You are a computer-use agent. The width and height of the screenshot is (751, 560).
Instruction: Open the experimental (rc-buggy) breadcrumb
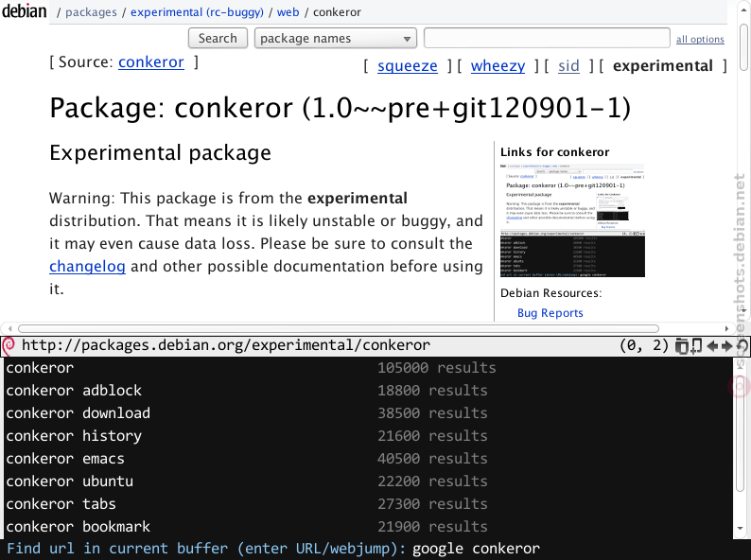(x=197, y=12)
